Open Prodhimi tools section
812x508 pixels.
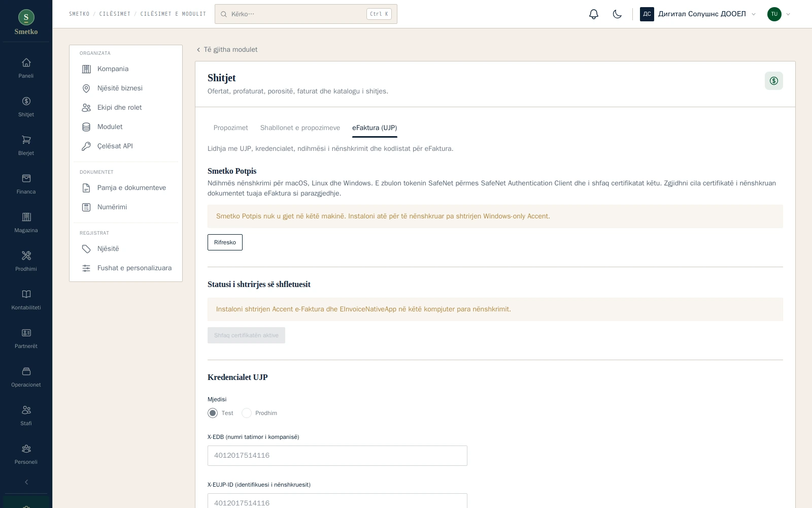(26, 262)
